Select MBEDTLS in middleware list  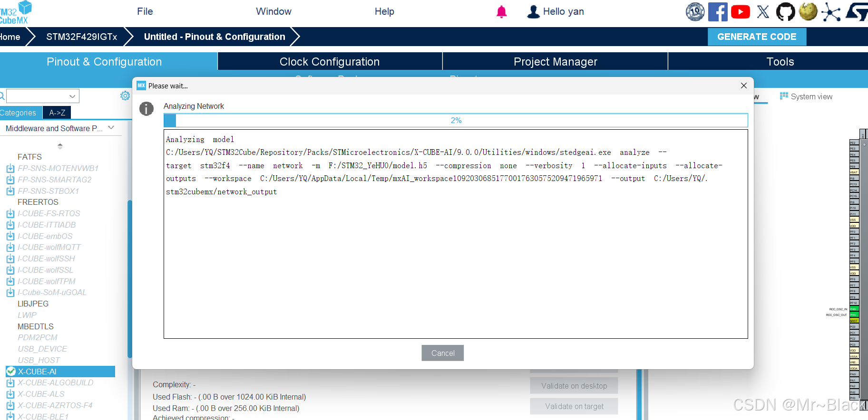[x=36, y=326]
